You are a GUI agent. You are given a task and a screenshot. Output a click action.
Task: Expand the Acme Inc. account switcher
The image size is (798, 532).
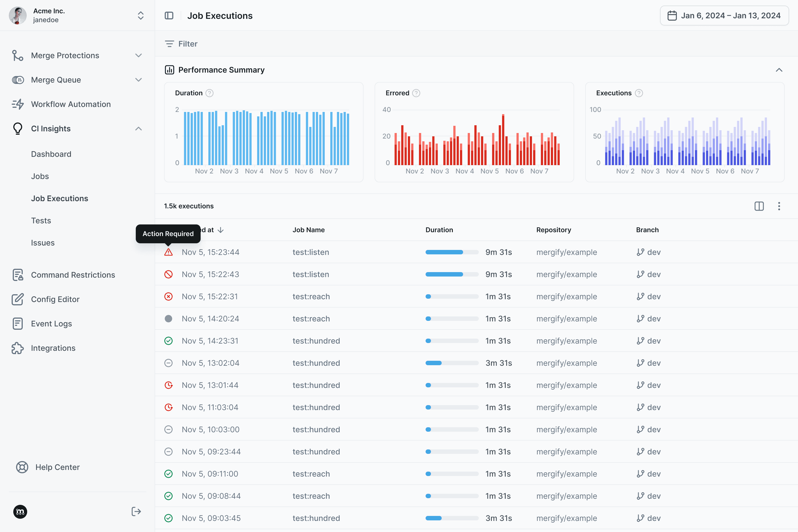coord(140,16)
